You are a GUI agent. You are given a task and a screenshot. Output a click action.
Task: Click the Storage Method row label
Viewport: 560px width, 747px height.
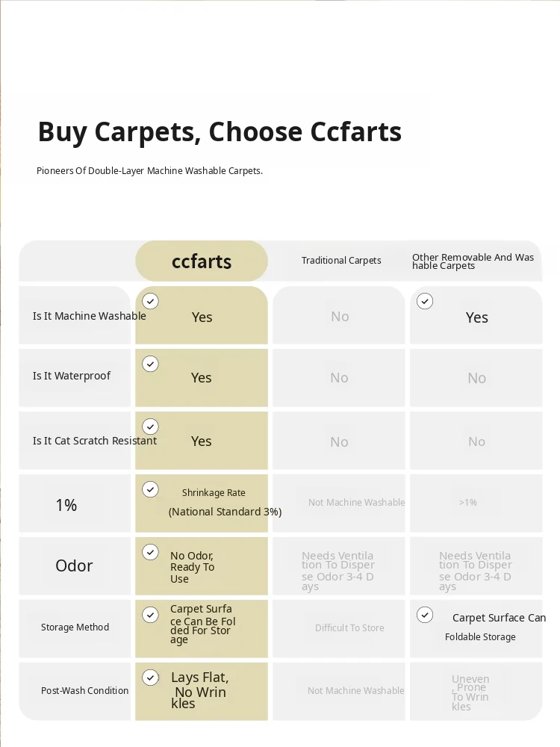[75, 627]
